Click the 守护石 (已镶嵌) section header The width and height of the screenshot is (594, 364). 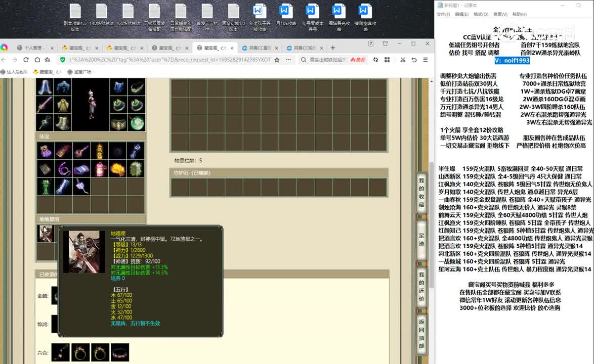[x=279, y=173]
